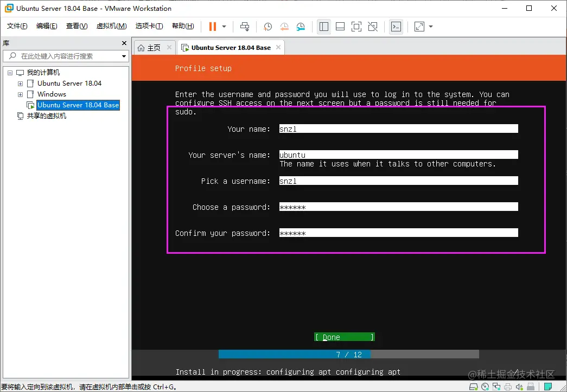Click the revert to snapshot icon

[284, 27]
